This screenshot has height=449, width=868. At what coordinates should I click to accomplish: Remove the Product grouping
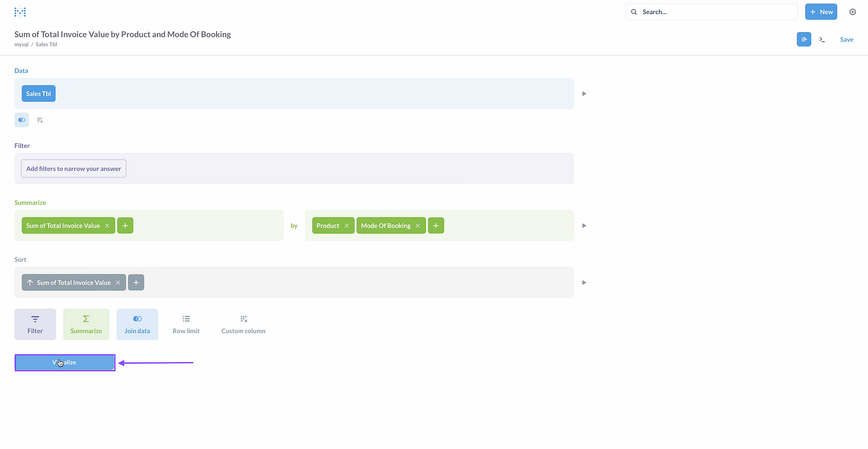pos(347,226)
